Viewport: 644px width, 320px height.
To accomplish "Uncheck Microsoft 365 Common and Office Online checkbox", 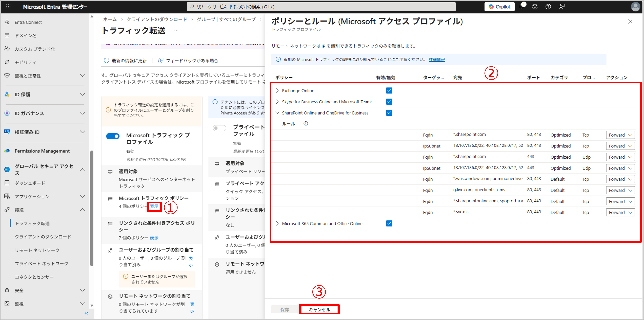I will 389,223.
